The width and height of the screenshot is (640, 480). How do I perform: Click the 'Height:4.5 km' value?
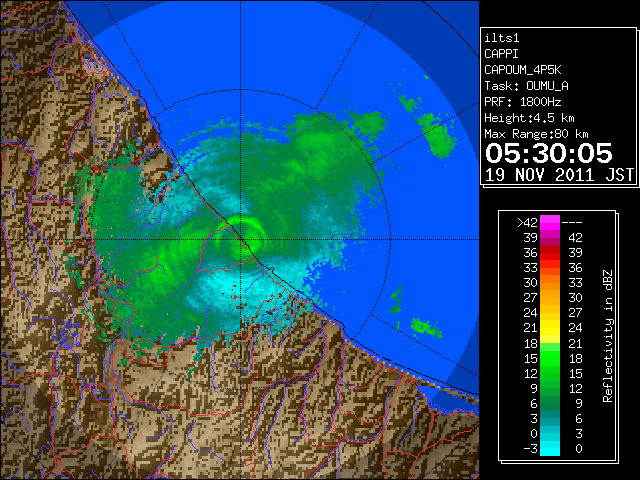[x=529, y=118]
